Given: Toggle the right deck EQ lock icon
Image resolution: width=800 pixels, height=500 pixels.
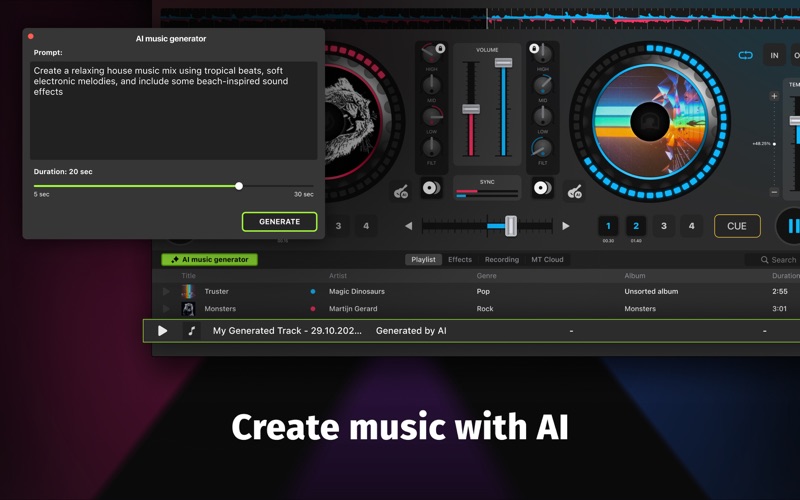Looking at the screenshot, I should (x=534, y=48).
